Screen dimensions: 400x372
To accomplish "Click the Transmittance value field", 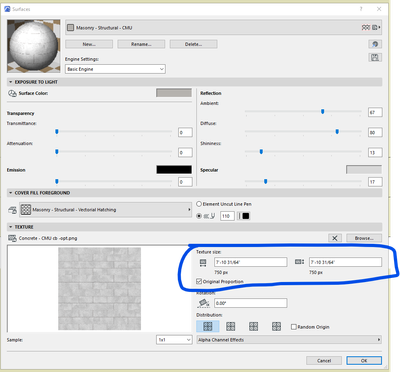I will [x=185, y=132].
